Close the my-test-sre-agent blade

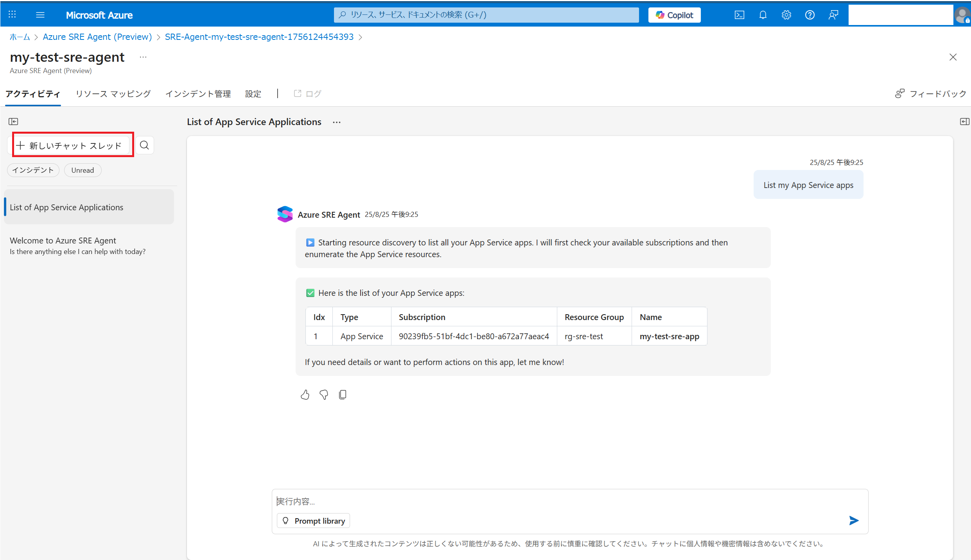[953, 57]
